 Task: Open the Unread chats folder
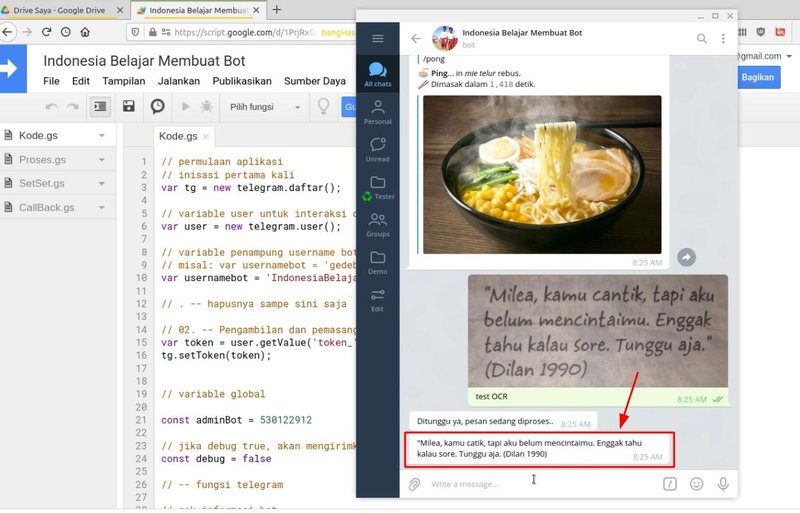tap(377, 149)
